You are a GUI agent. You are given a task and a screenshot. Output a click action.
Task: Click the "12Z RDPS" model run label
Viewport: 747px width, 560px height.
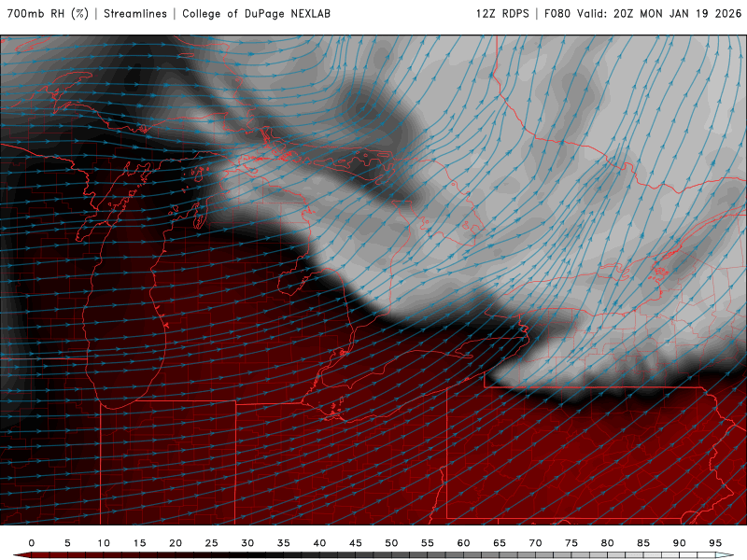502,14
